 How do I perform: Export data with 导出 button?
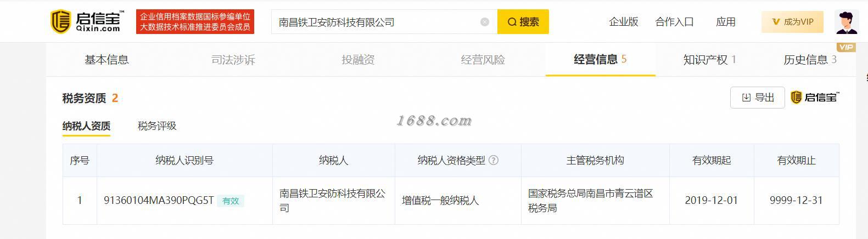pos(758,98)
